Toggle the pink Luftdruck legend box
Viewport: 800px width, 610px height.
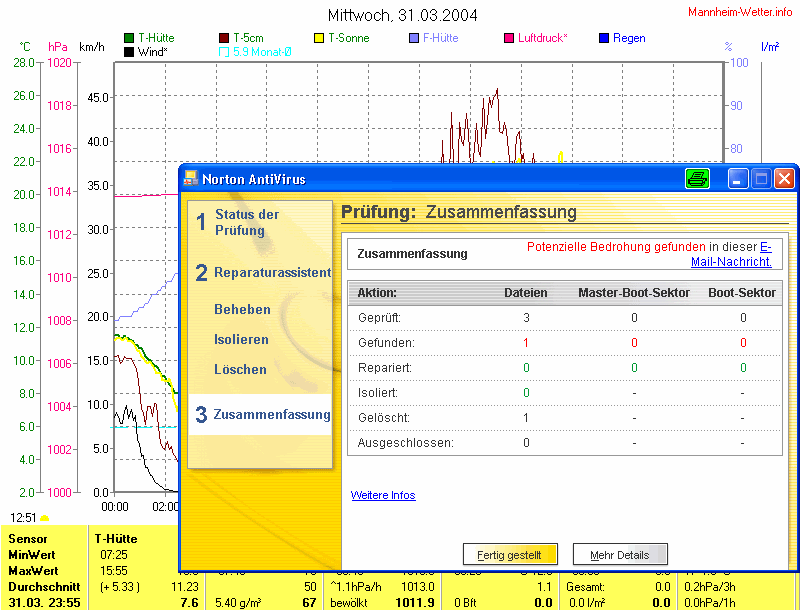[509, 38]
